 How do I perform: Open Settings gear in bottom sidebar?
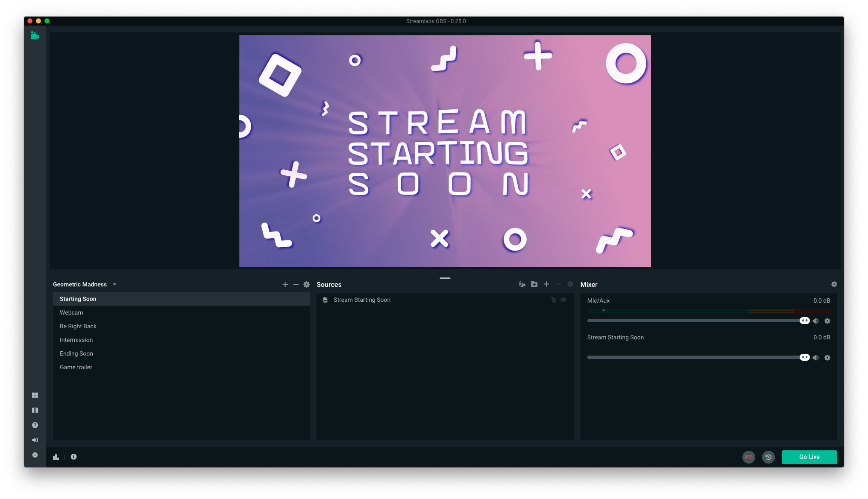pos(35,455)
